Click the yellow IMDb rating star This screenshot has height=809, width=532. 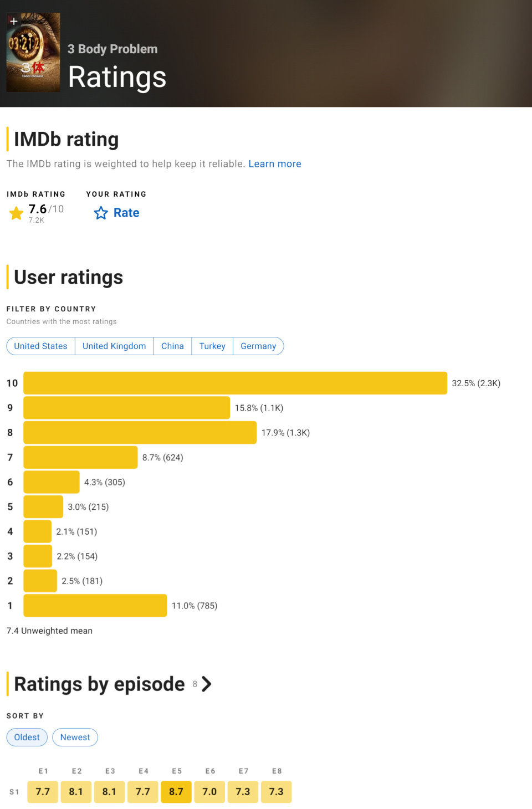click(x=17, y=213)
